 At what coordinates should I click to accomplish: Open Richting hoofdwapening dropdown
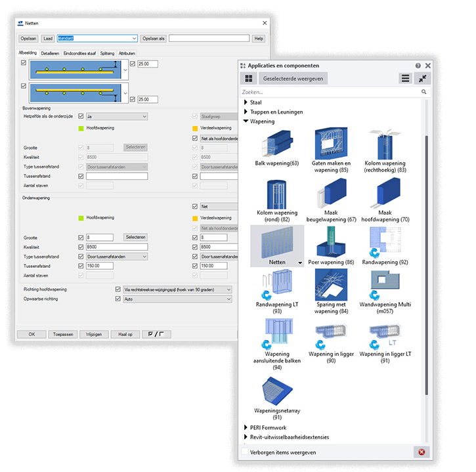(x=177, y=290)
